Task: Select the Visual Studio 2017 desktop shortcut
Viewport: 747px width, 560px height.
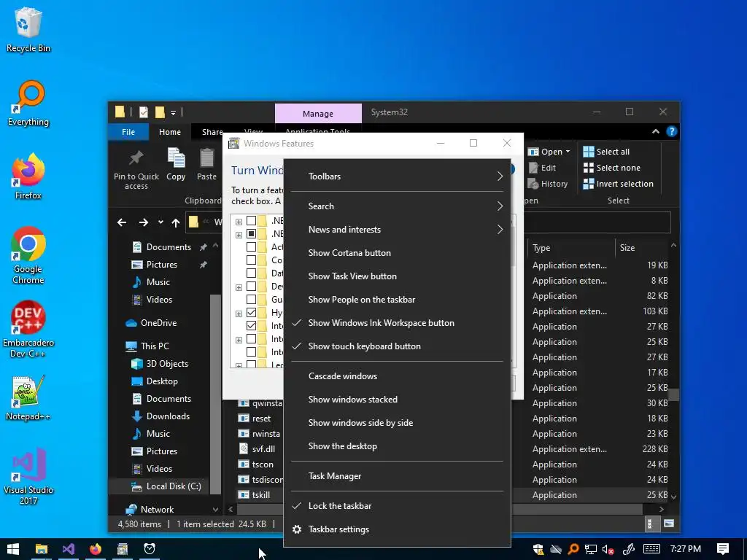Action: tap(28, 476)
